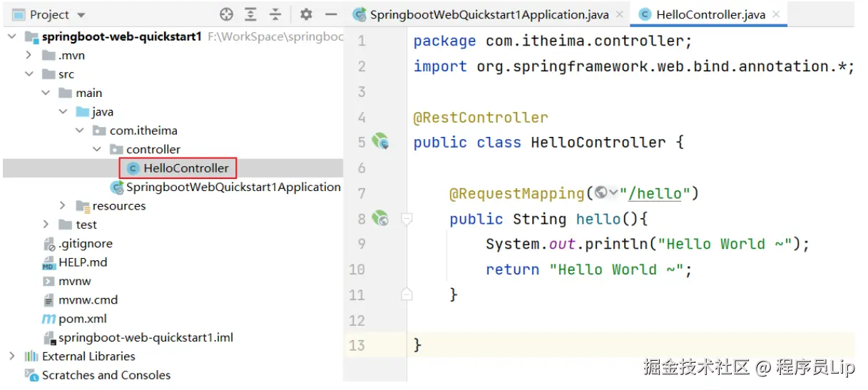Click the request mapping gutter icon on line 8
Image resolution: width=868 pixels, height=390 pixels.
click(381, 218)
